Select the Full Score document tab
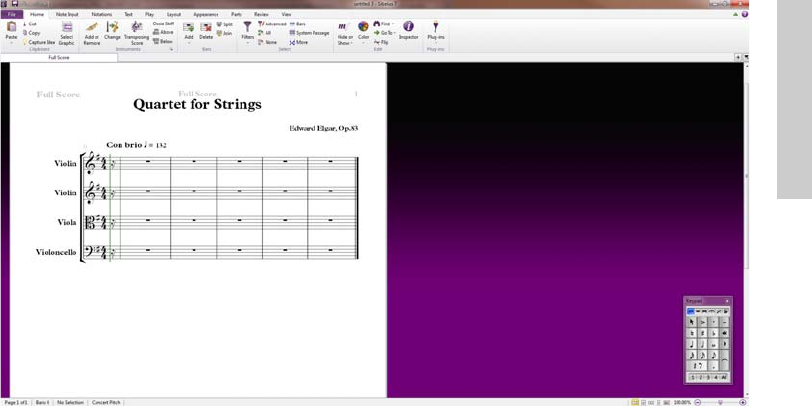 [59, 57]
